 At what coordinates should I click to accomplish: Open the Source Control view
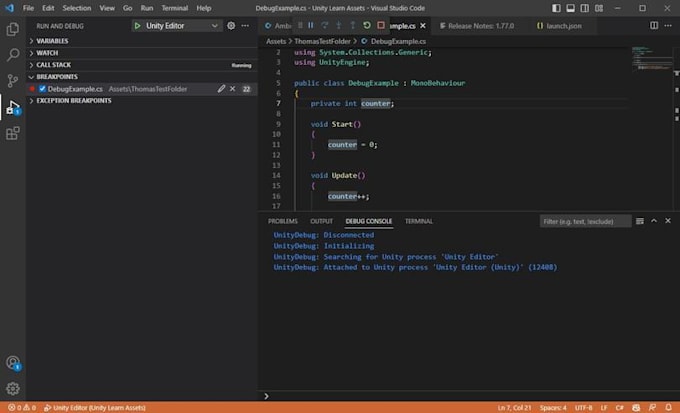pyautogui.click(x=13, y=81)
